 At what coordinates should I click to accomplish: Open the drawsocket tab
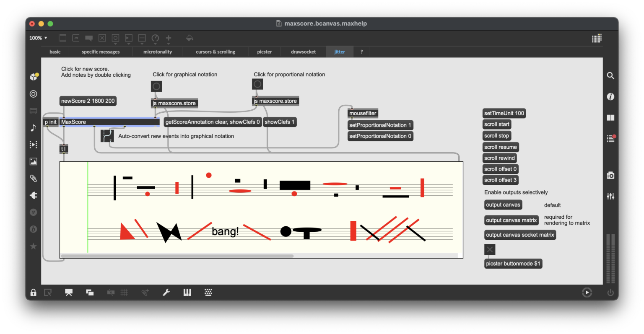click(303, 52)
